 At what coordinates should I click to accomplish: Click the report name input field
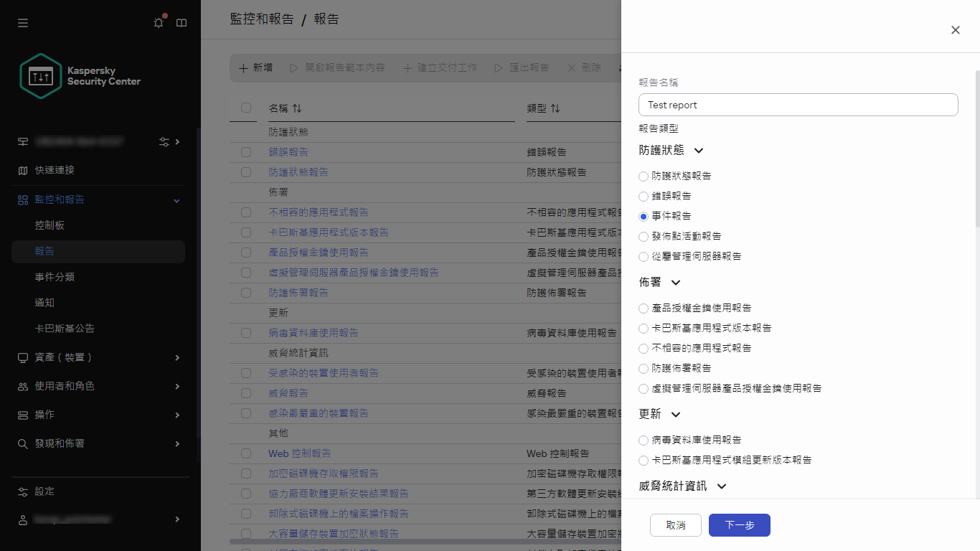[x=798, y=105]
